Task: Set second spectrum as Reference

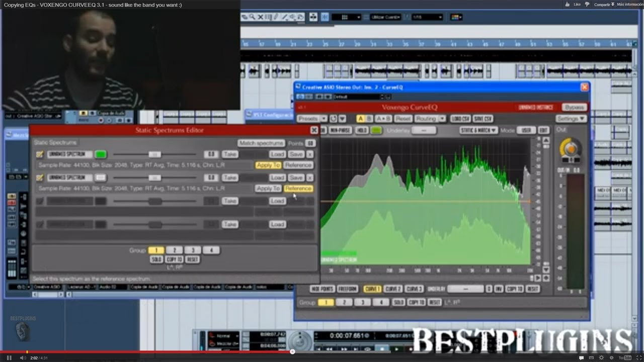Action: coord(298,188)
